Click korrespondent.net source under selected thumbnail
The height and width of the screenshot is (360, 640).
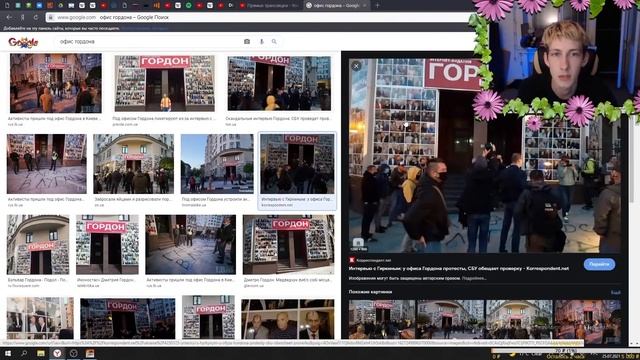click(277, 205)
